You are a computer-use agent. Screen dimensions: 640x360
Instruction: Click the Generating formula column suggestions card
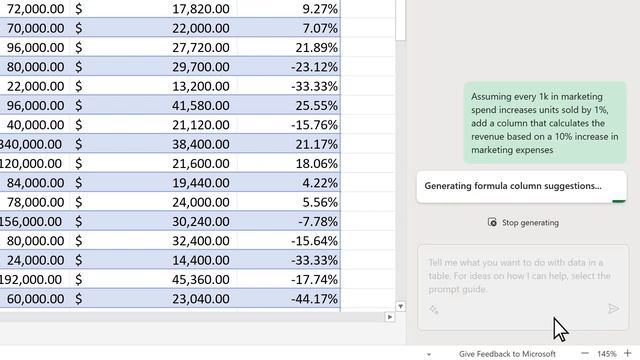[x=521, y=187]
